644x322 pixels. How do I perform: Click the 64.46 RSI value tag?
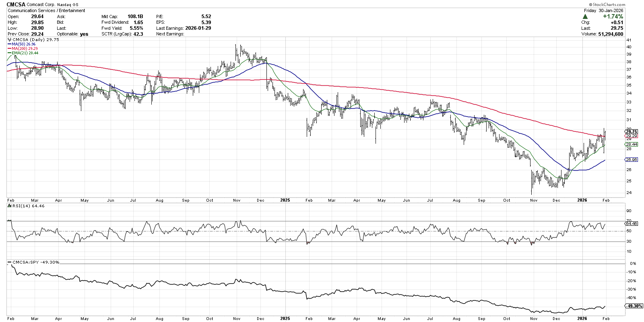coord(631,223)
